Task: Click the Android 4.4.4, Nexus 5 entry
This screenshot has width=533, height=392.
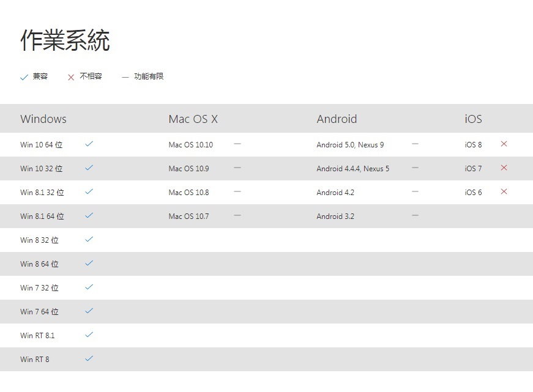Action: (x=353, y=169)
